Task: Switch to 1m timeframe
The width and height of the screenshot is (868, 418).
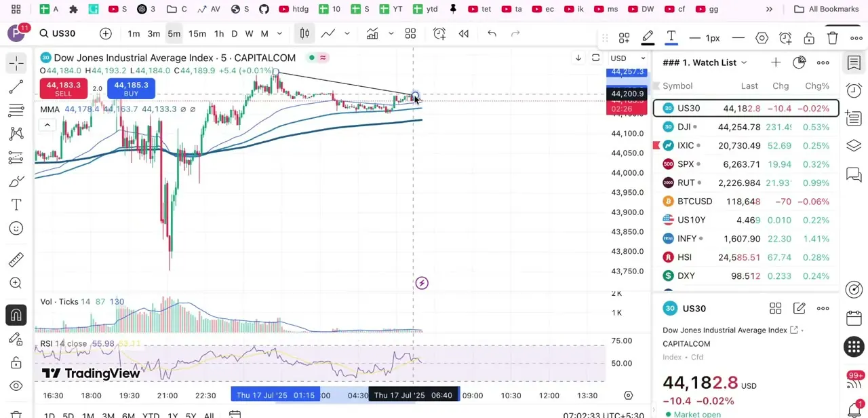Action: 134,34
